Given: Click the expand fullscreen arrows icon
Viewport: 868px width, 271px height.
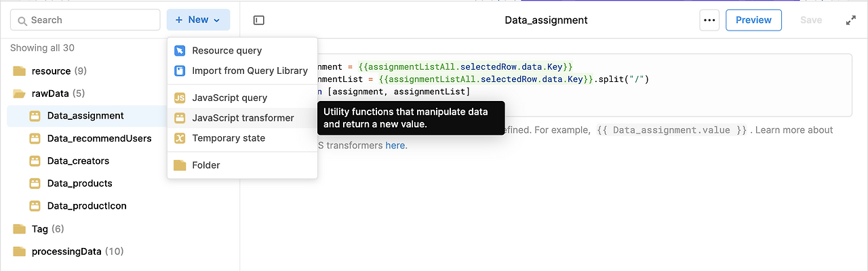Looking at the screenshot, I should click(851, 20).
